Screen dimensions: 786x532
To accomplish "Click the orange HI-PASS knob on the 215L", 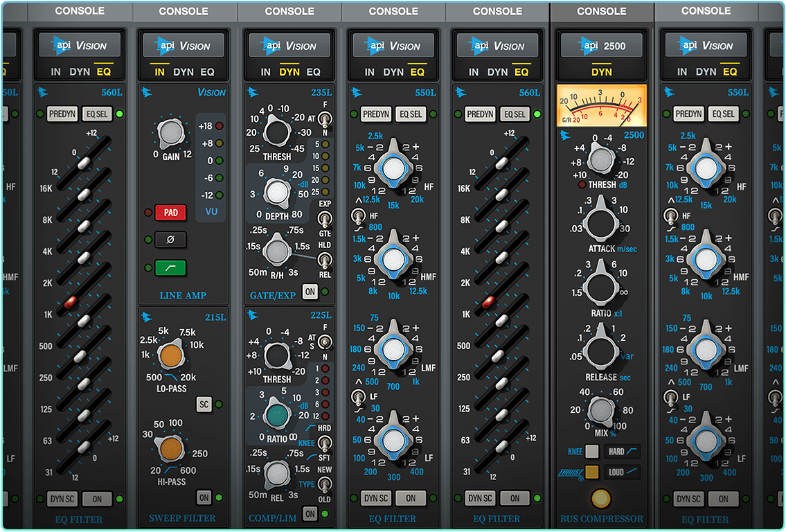I will (171, 447).
